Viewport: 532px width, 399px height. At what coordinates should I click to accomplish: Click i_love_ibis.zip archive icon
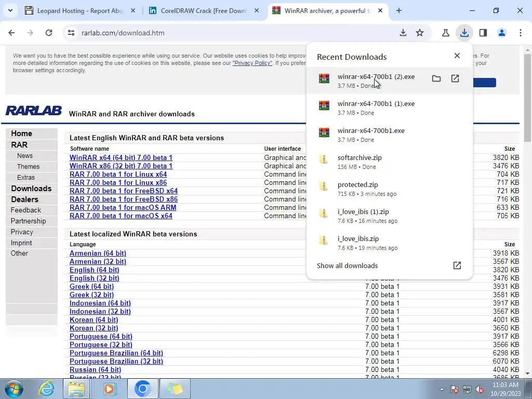324,240
